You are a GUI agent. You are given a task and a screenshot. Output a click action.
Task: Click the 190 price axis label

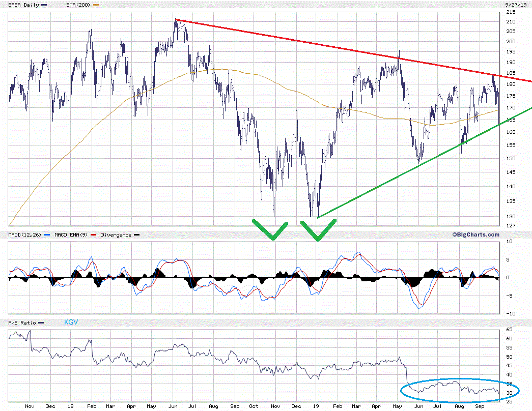pos(511,63)
